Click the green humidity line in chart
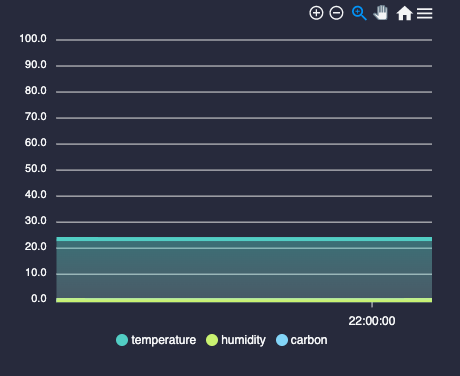The width and height of the screenshot is (460, 376). click(x=244, y=300)
